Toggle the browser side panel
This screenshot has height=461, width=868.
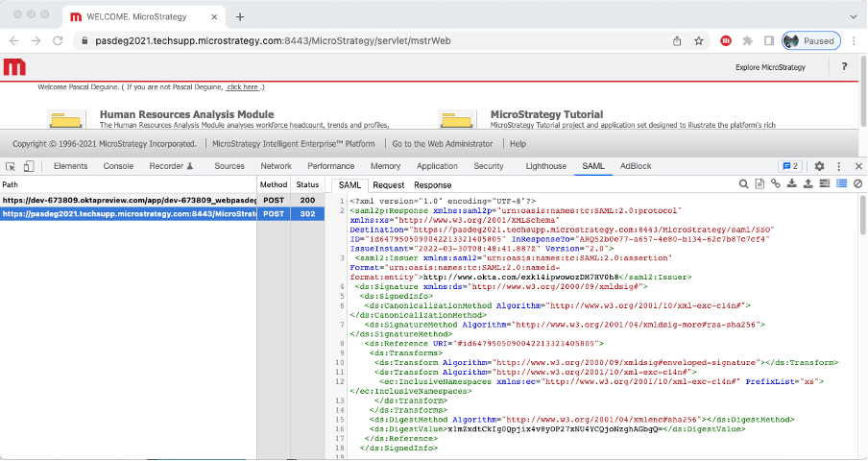tap(768, 41)
